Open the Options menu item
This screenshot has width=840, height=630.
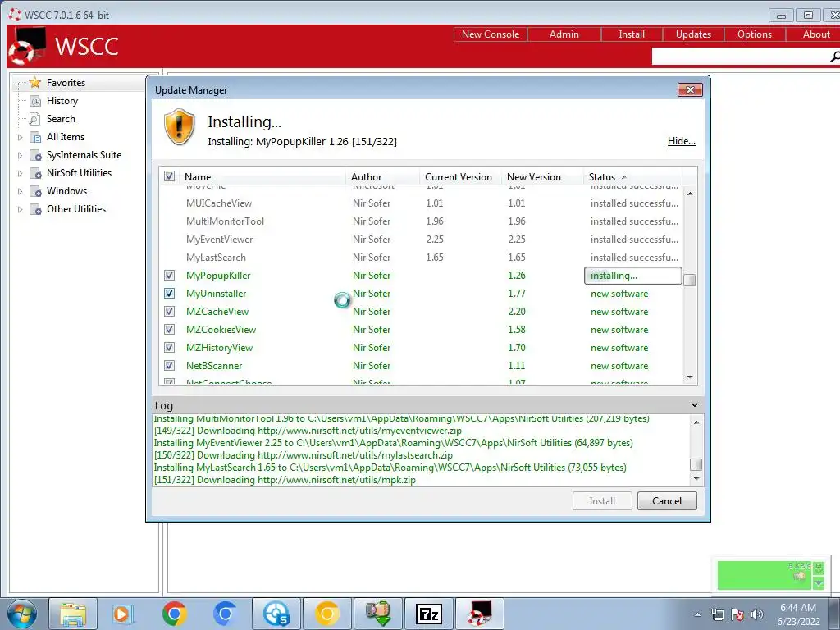pos(755,34)
